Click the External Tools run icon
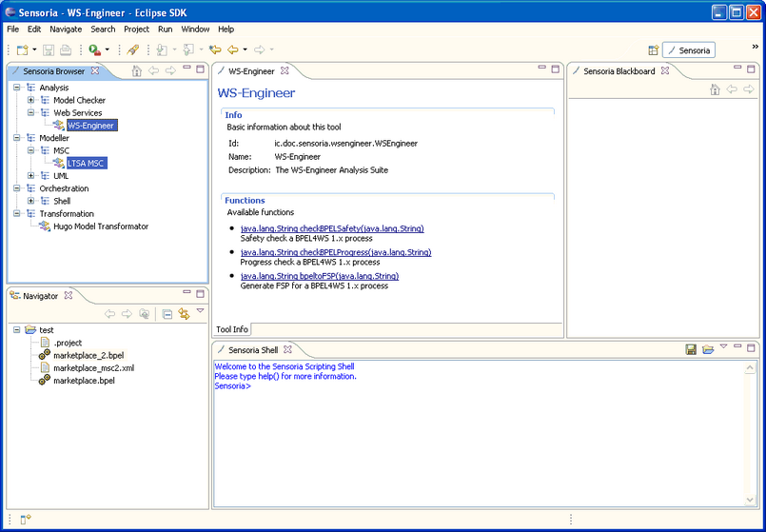The image size is (766, 532). pos(95,49)
